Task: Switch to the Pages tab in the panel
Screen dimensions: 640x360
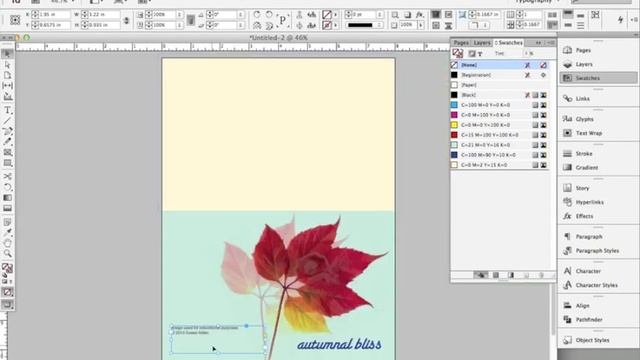Action: click(x=461, y=43)
